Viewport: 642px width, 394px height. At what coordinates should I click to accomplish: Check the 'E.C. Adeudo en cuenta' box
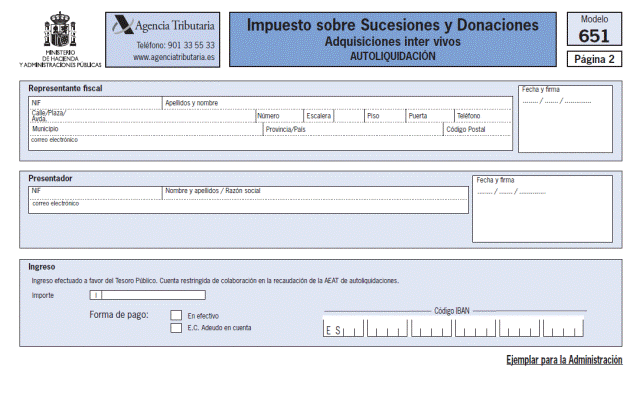[x=176, y=328]
